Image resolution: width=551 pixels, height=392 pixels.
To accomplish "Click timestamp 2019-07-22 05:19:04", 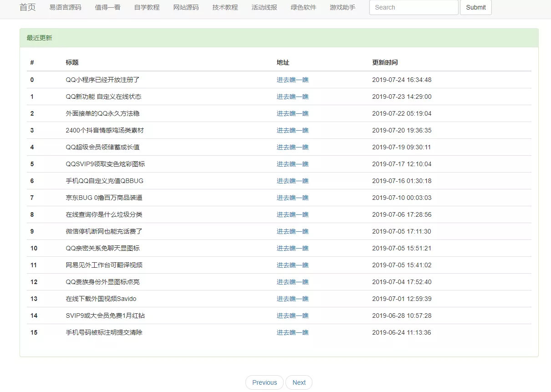I will pyautogui.click(x=402, y=113).
